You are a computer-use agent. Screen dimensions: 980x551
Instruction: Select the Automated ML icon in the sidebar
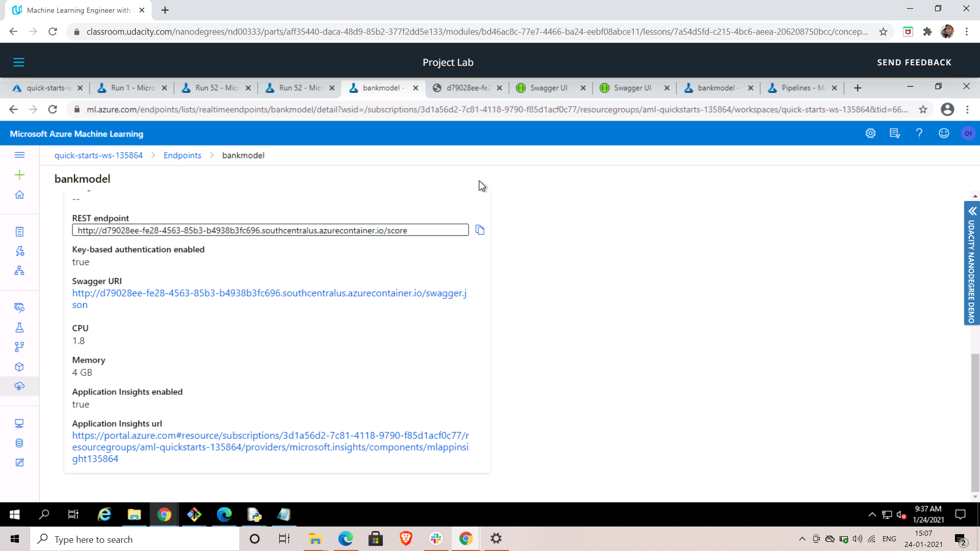click(19, 251)
